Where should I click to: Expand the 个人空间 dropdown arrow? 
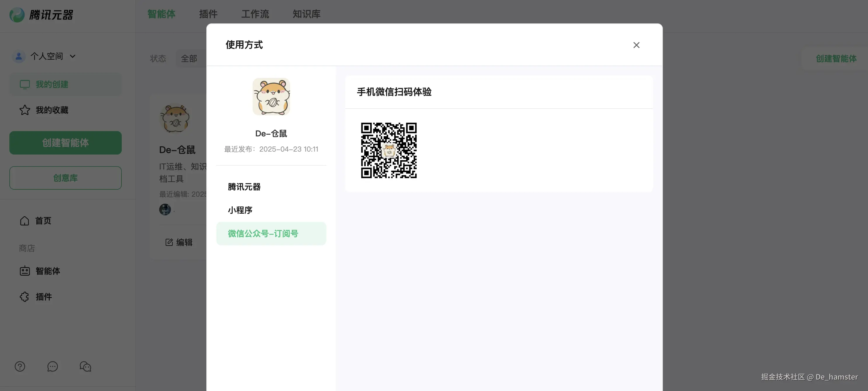[x=73, y=56]
